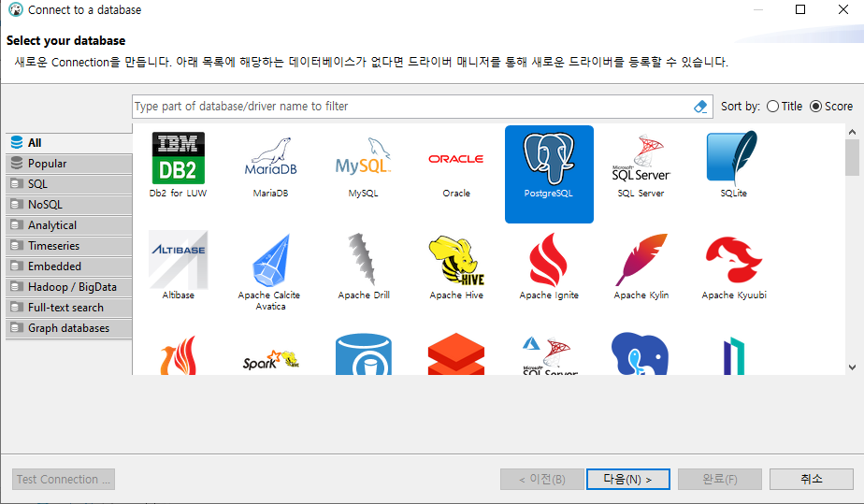Select the orange phoenix database icon
The width and height of the screenshot is (864, 504).
tap(178, 355)
